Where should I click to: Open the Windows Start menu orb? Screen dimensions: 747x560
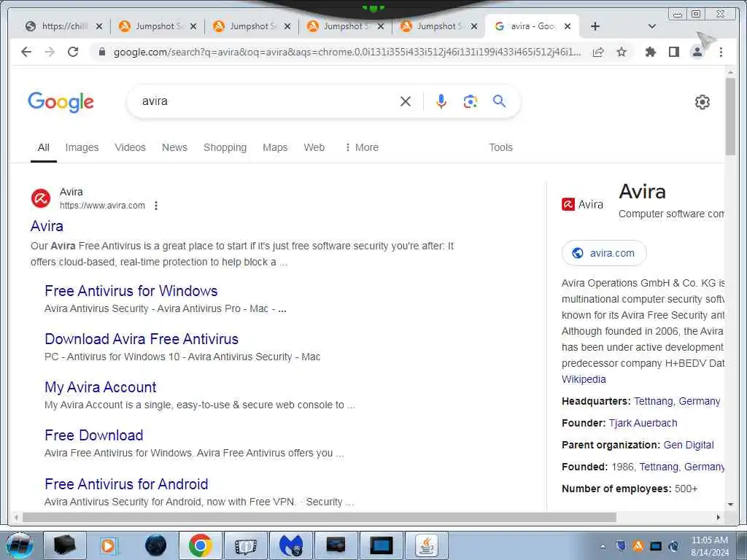[x=20, y=545]
